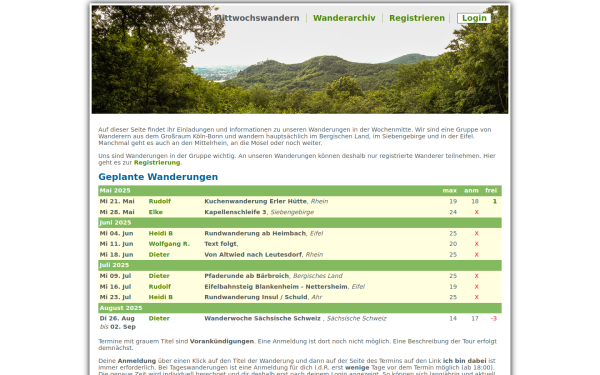Click the red X on Text folgt row
Screen dimensions: 600x375
(476, 244)
